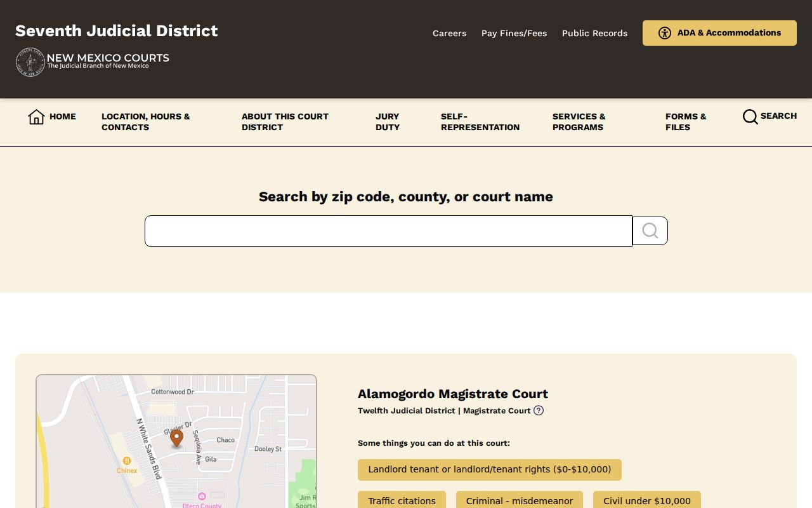Submit the court search with magnifier button

(x=650, y=231)
